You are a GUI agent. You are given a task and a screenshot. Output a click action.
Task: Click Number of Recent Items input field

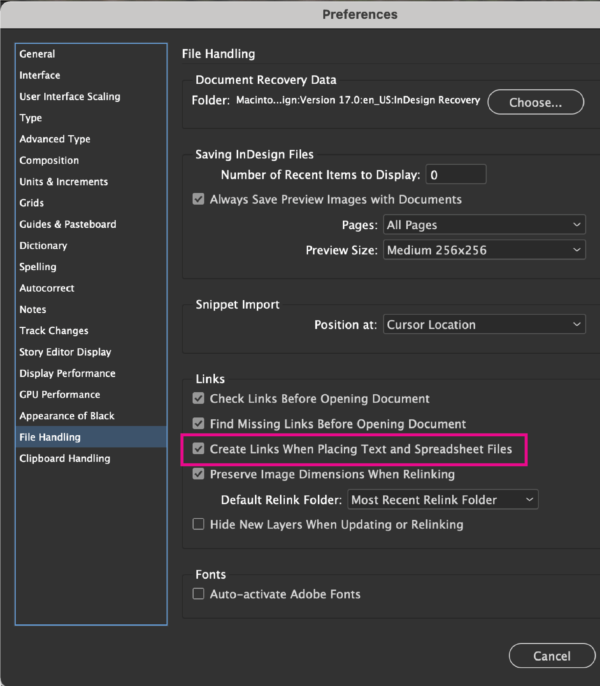point(456,175)
